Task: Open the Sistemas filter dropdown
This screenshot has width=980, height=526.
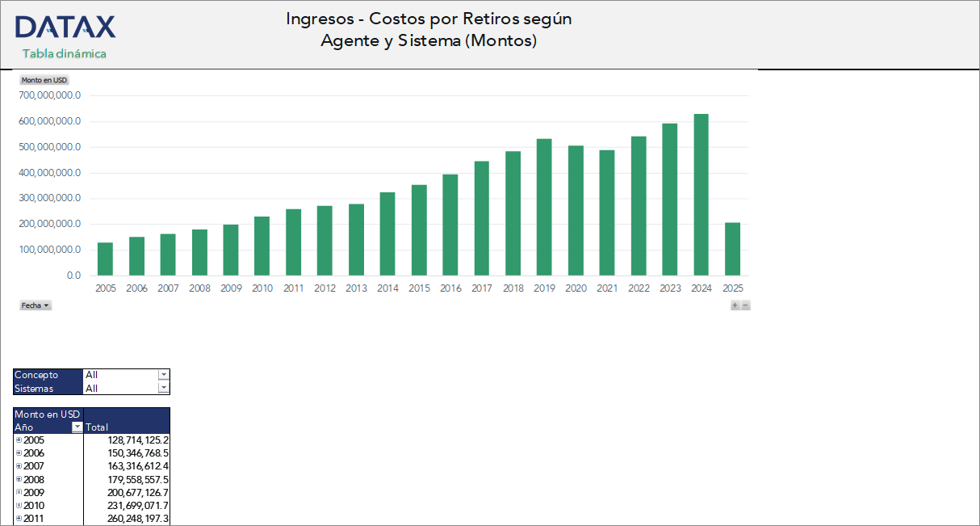Action: (x=164, y=388)
